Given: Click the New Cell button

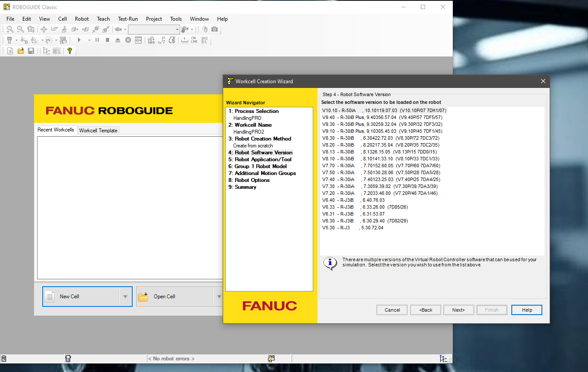Looking at the screenshot, I should 81,297.
